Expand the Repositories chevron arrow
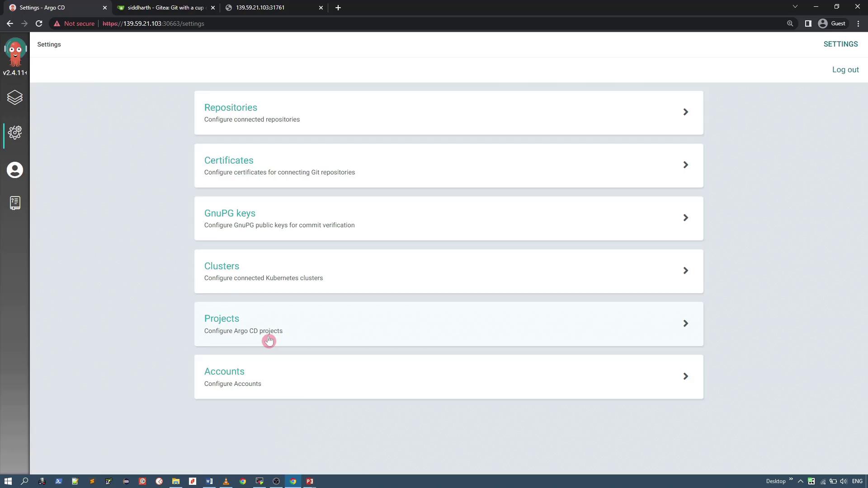This screenshot has height=488, width=868. pos(685,112)
